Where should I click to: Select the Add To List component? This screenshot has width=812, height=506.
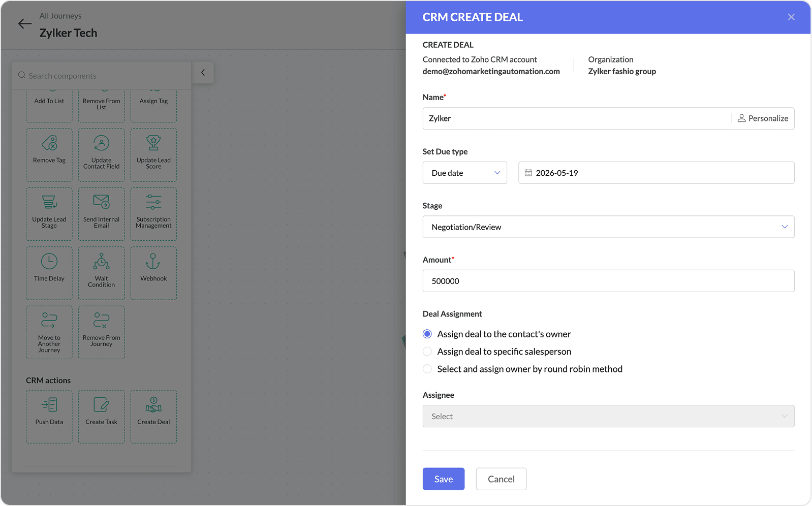49,106
